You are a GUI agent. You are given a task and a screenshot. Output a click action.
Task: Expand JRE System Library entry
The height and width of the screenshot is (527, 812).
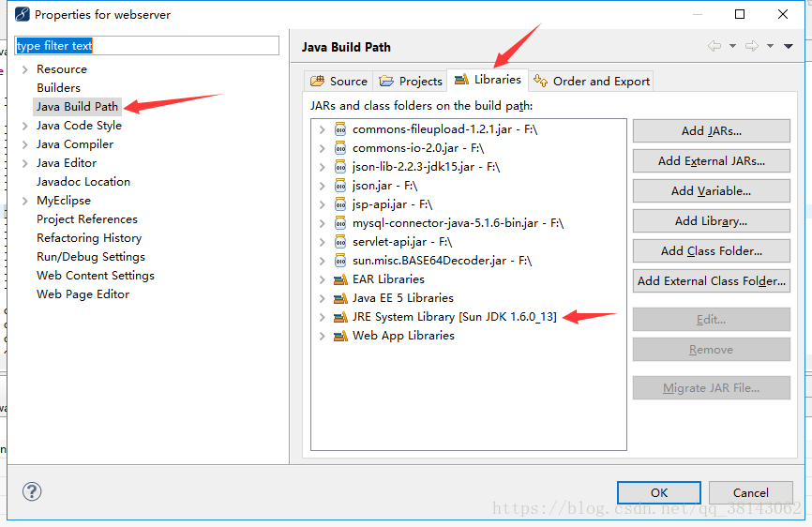coord(323,317)
